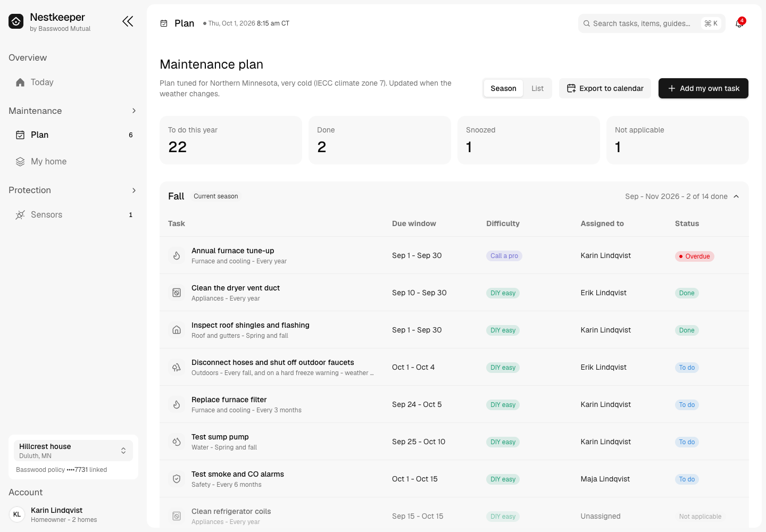Screen dimensions: 766x532
Task: Click the Snoozed summary card
Action: [x=529, y=140]
